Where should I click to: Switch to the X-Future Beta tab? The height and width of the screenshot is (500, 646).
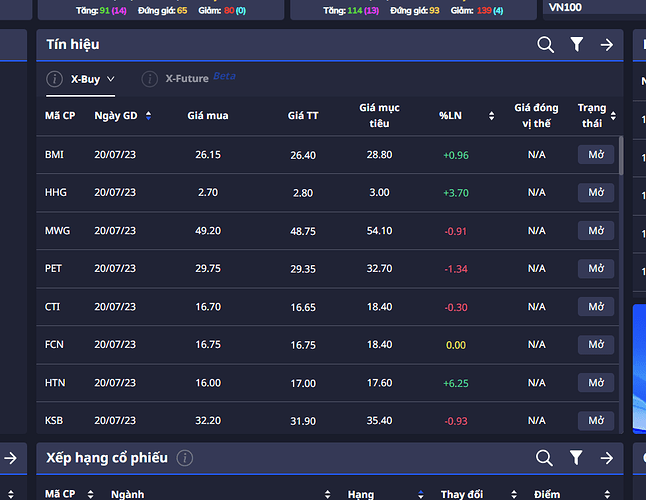(201, 78)
